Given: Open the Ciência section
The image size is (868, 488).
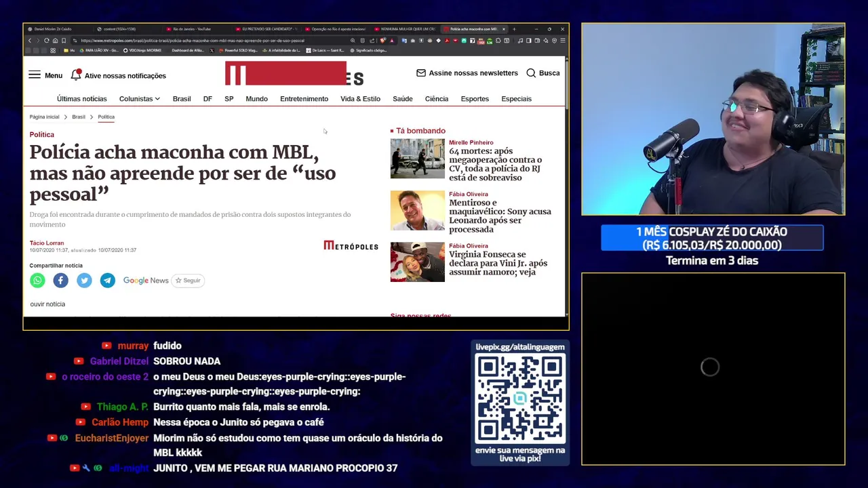Looking at the screenshot, I should (437, 99).
